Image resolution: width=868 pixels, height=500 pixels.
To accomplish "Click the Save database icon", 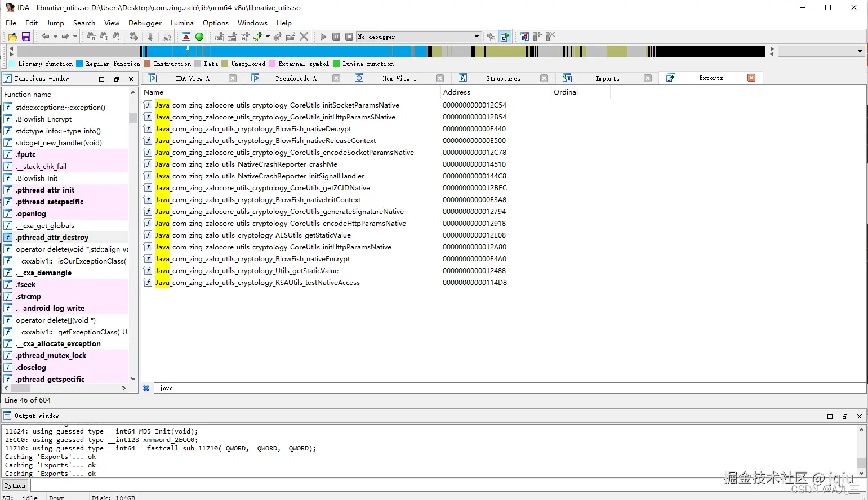I will coord(26,37).
